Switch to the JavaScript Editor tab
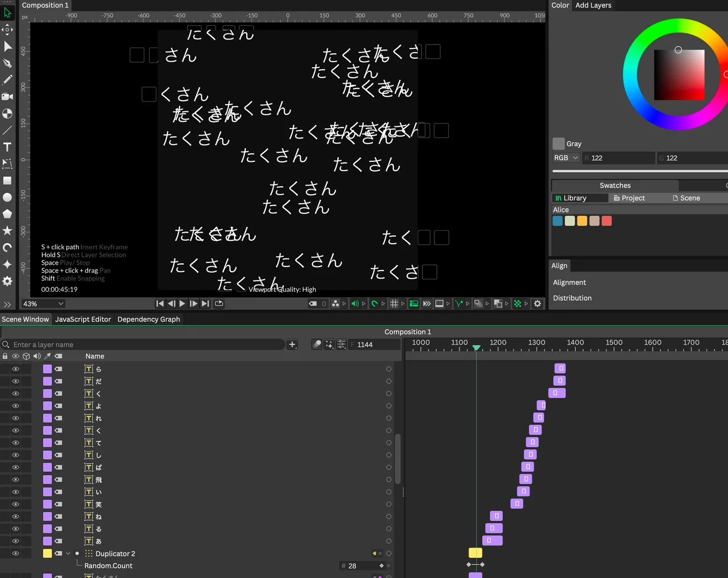The image size is (728, 578). tap(83, 319)
